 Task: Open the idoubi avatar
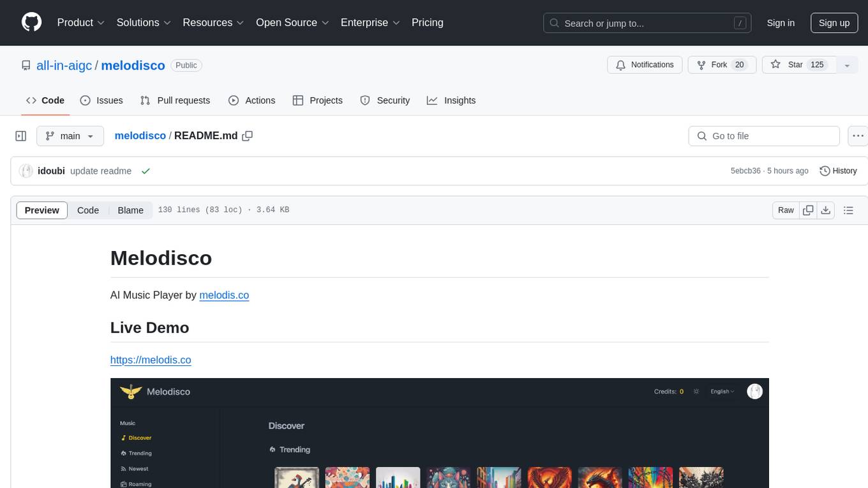click(x=26, y=171)
